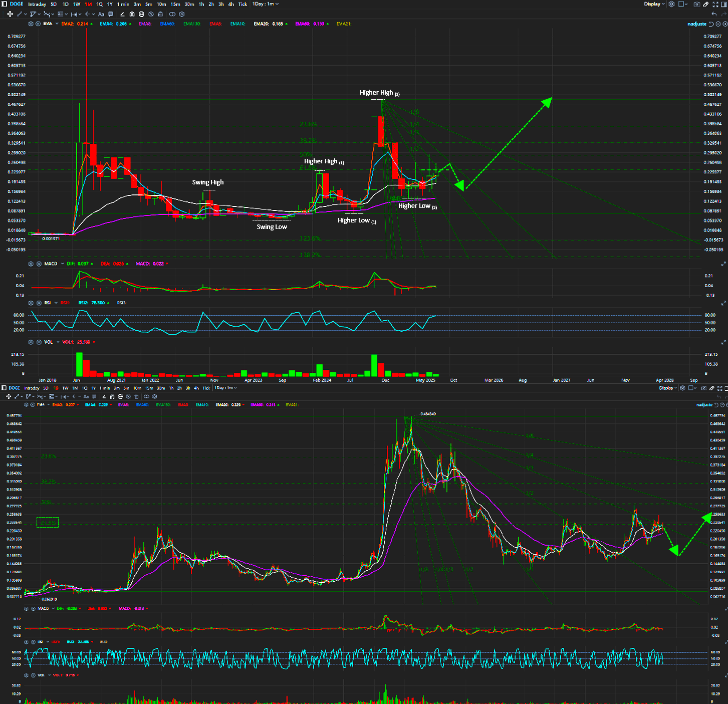The width and height of the screenshot is (728, 704).
Task: Click the undo arrow in the top chart
Action: [x=714, y=14]
